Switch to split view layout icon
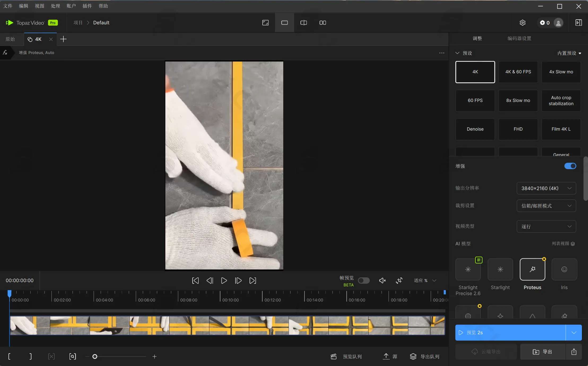Screen dimensions: 588x366 click(x=303, y=23)
